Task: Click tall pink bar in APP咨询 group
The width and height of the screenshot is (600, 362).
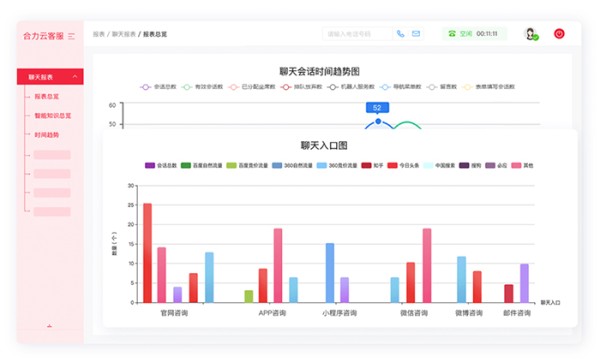Action: click(x=278, y=266)
